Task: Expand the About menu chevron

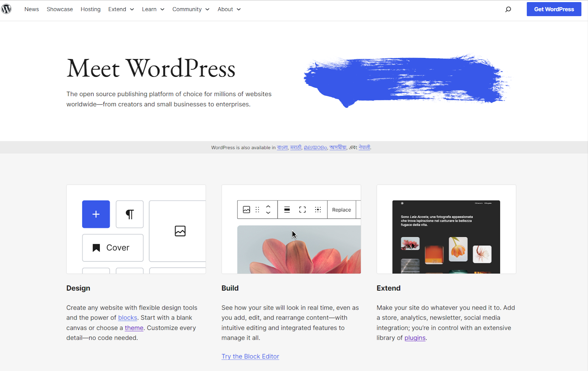Action: pyautogui.click(x=239, y=10)
